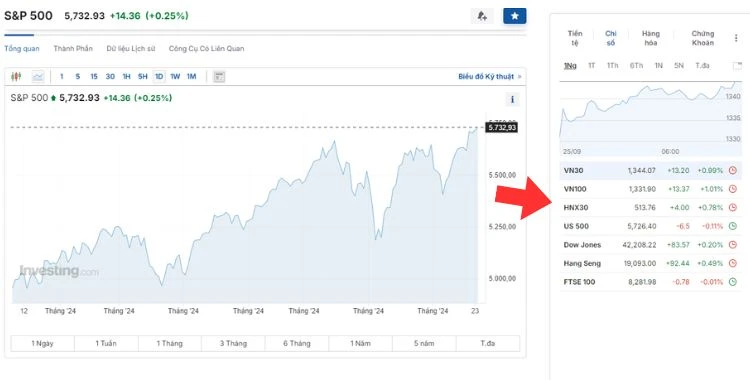Image resolution: width=750 pixels, height=380 pixels.
Task: Switch sidebar to Hàng hóa tab
Action: point(651,38)
